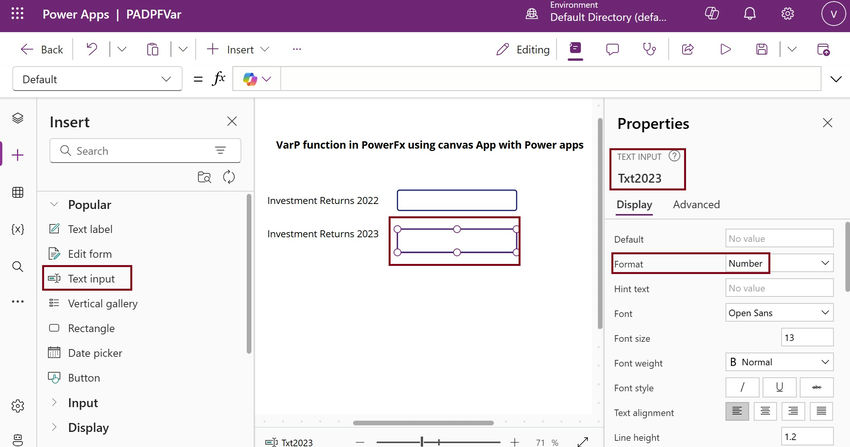850x447 pixels.
Task: Open the App checker stethoscope icon
Action: pos(649,49)
